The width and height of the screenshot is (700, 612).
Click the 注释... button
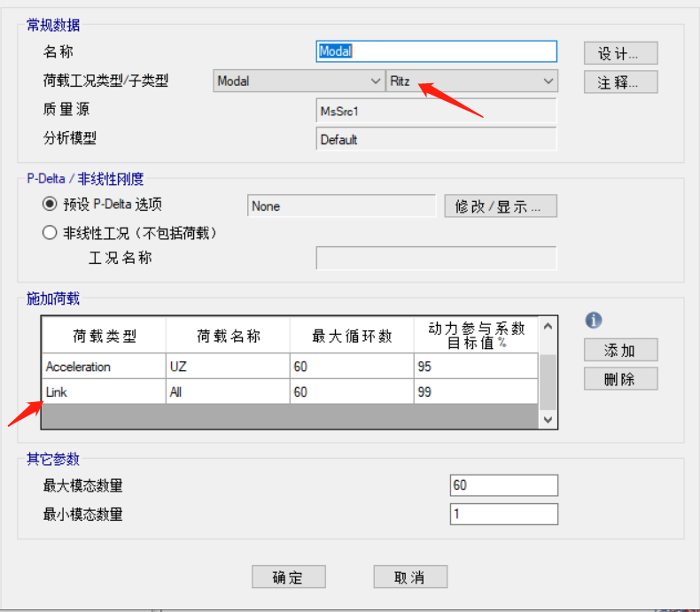click(x=620, y=81)
